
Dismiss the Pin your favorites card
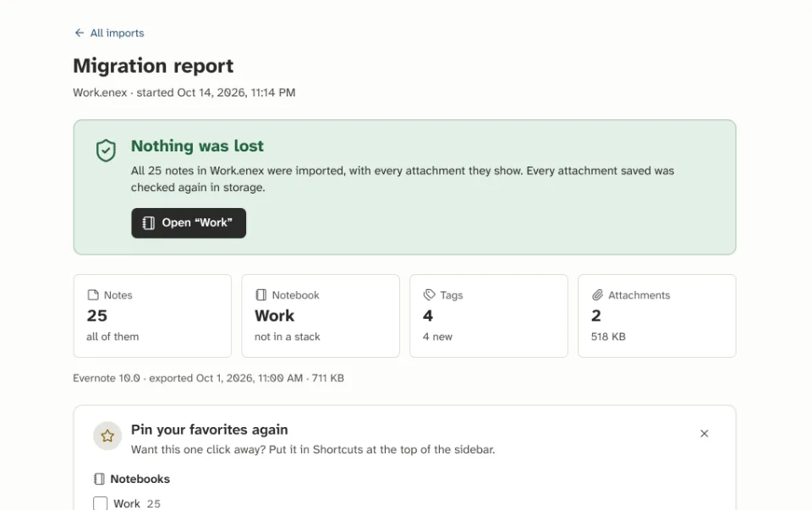(x=705, y=434)
